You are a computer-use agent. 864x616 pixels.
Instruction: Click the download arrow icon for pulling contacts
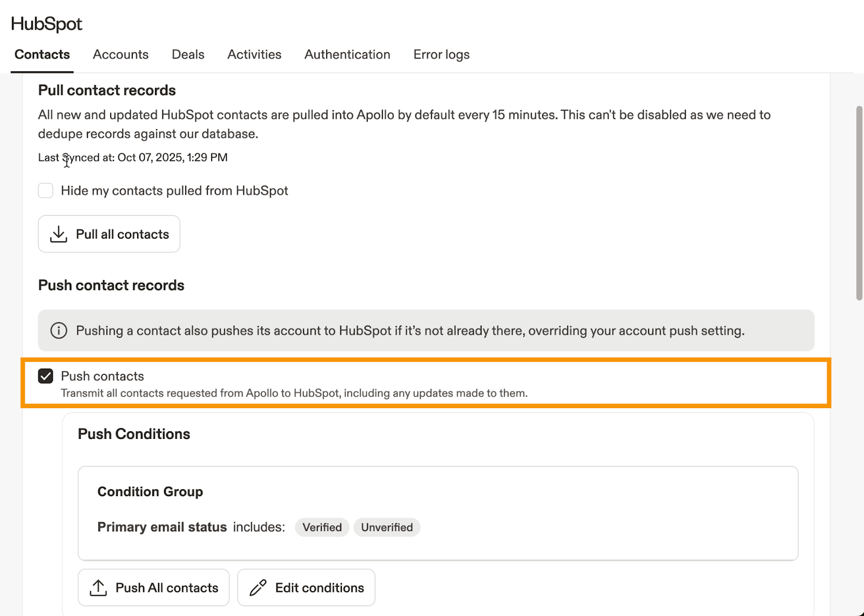pos(58,234)
